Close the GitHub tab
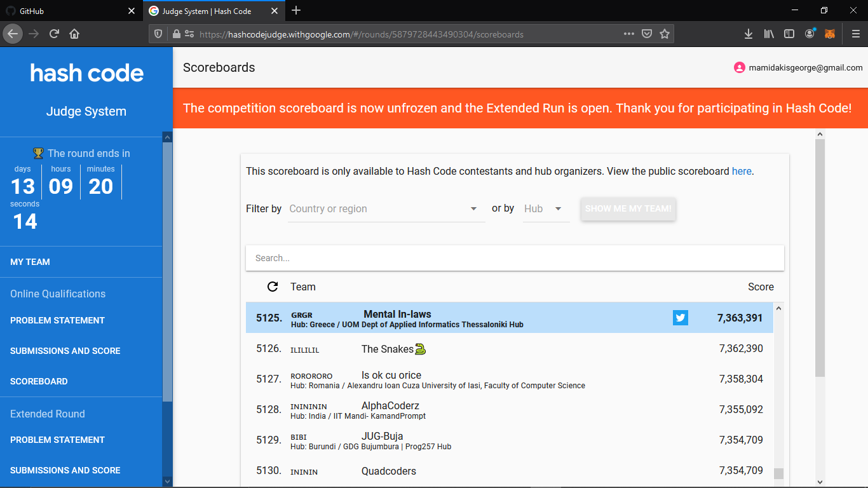The height and width of the screenshot is (488, 868). point(132,11)
